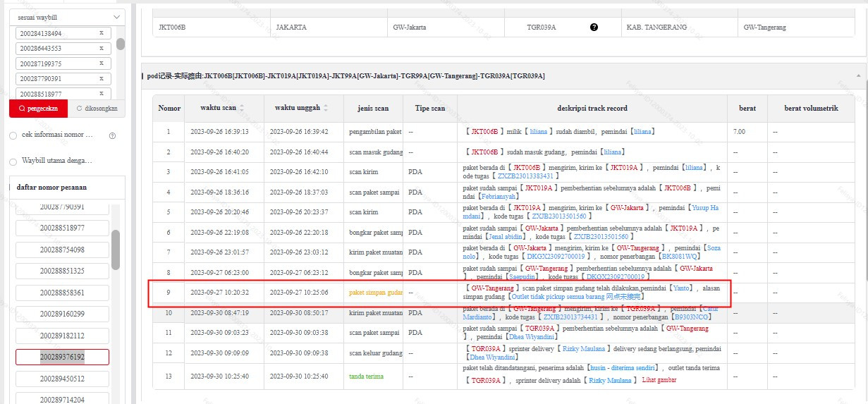Click recipient husin - diterima sendiri

point(621,367)
